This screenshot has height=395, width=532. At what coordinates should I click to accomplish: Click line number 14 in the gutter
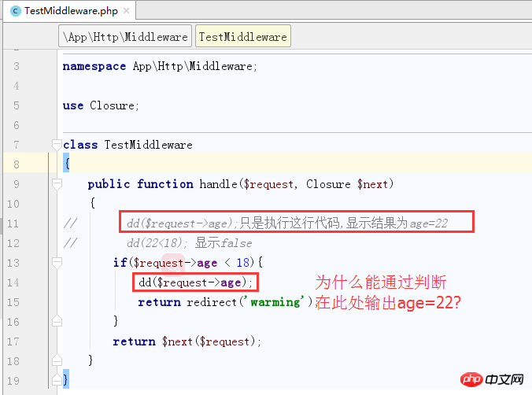tap(13, 282)
